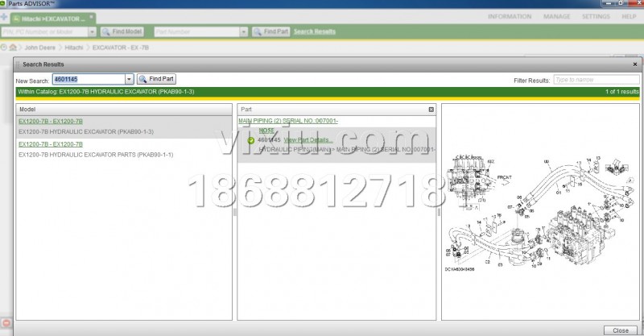The width and height of the screenshot is (644, 336).
Task: Add a new tab with plus icon
Action: 4,17
